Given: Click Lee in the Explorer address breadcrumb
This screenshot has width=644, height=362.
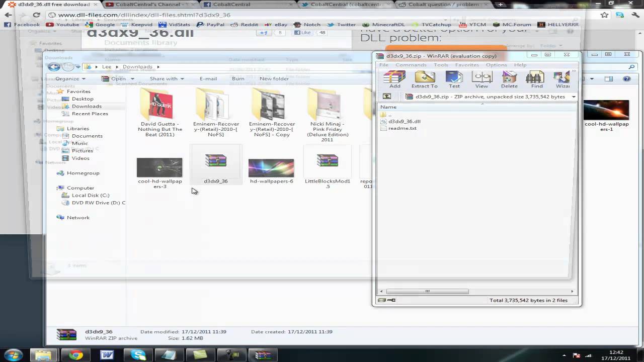Looking at the screenshot, I should click(x=107, y=66).
